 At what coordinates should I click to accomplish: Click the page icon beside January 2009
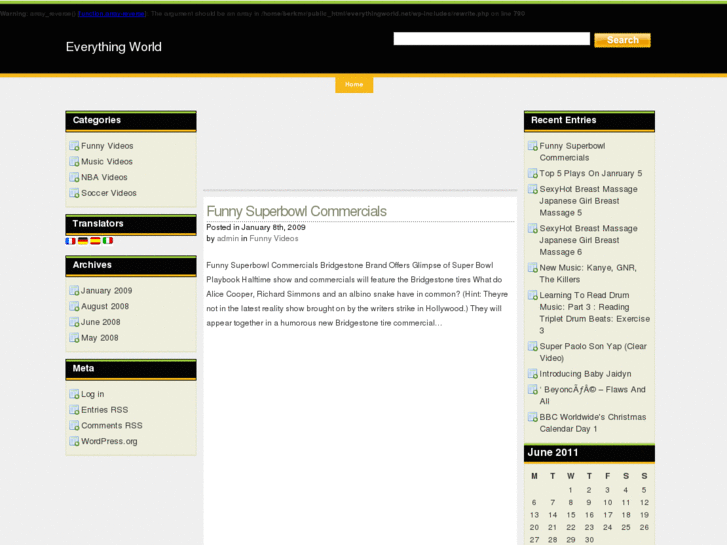point(74,291)
